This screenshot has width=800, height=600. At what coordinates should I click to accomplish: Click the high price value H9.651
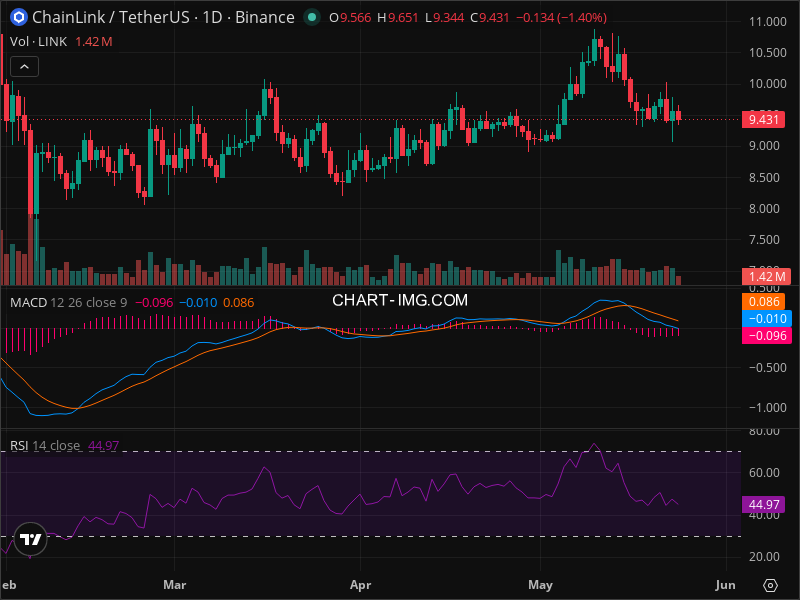coord(397,18)
